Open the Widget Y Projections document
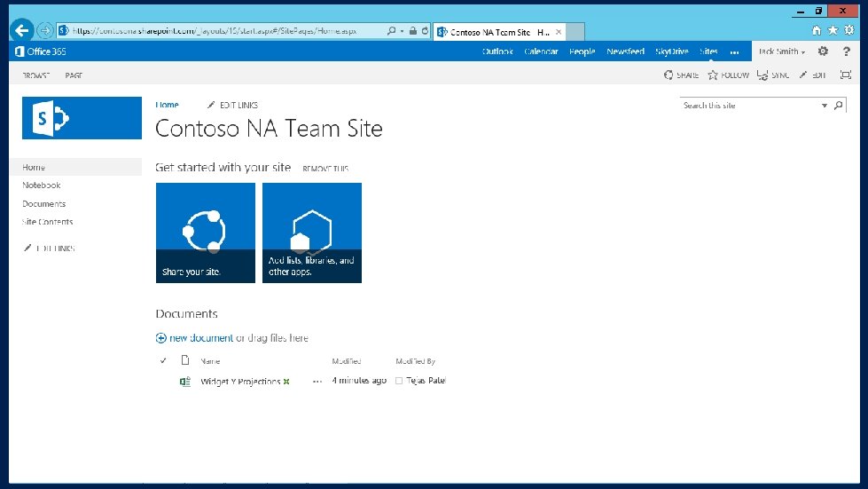The width and height of the screenshot is (868, 489). point(240,381)
